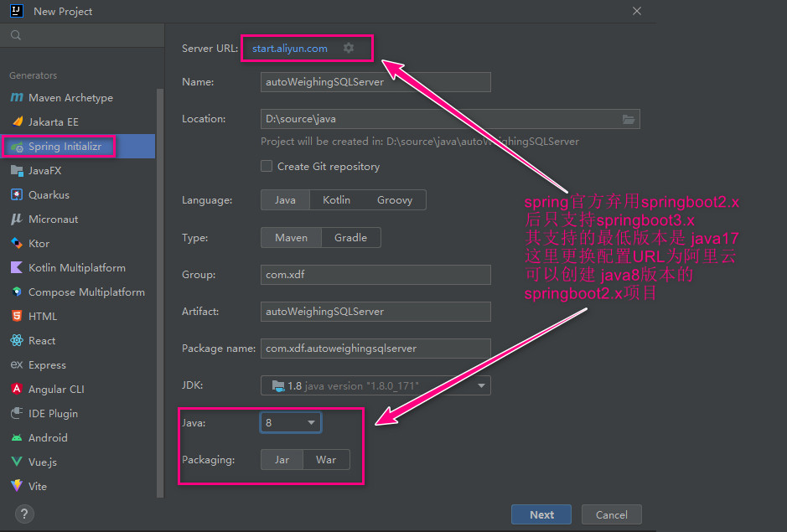
Task: Choose Gradle as build type
Action: coord(351,237)
